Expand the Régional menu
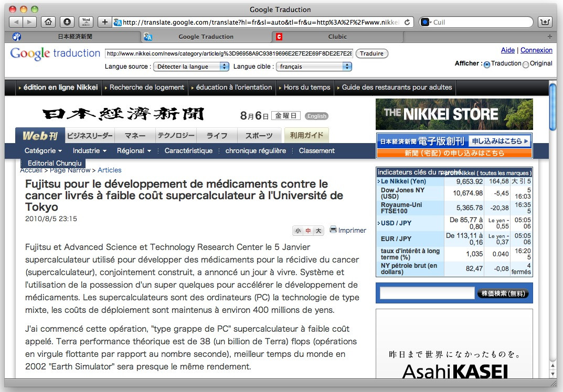The image size is (563, 392). click(134, 150)
